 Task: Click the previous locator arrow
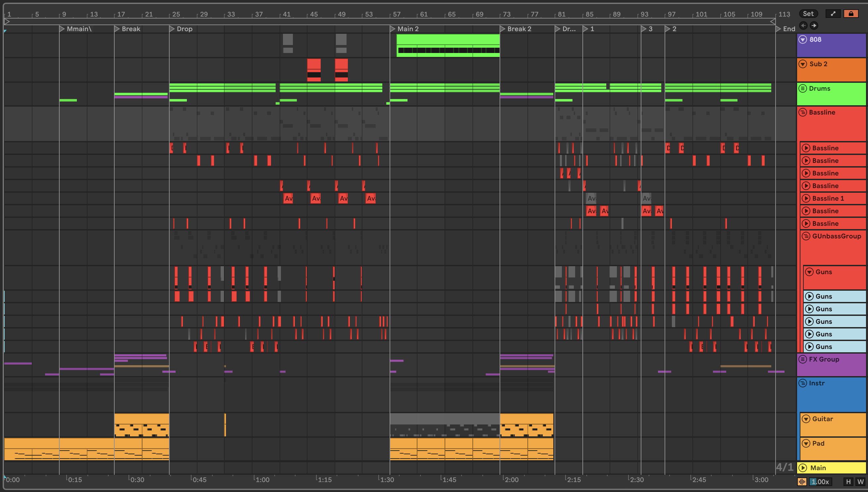(x=803, y=25)
